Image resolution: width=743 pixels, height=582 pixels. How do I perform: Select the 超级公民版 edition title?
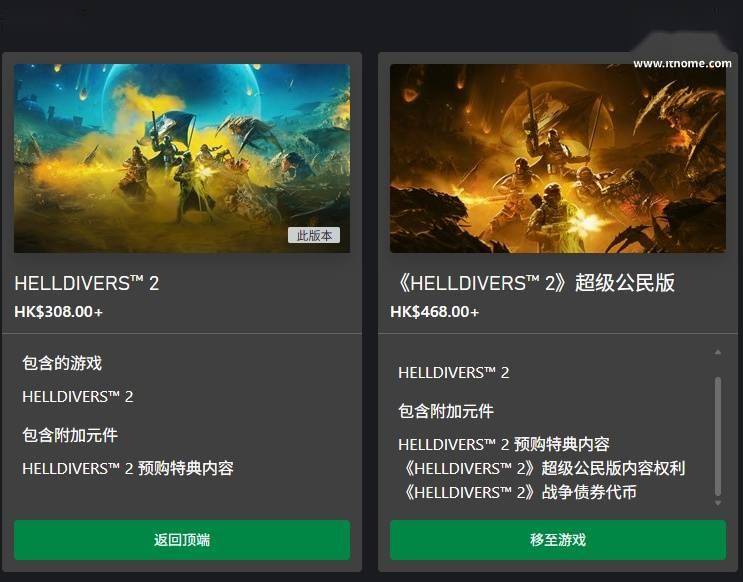pyautogui.click(x=535, y=283)
